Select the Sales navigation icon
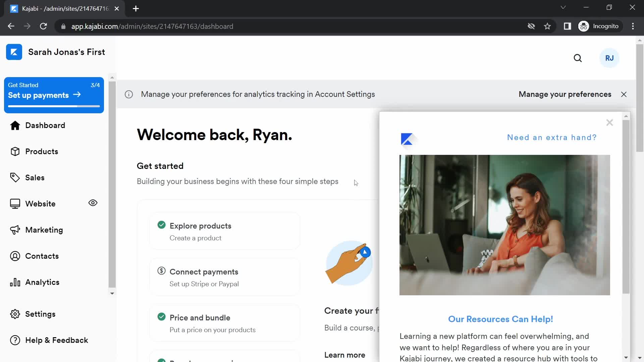 pos(15,178)
